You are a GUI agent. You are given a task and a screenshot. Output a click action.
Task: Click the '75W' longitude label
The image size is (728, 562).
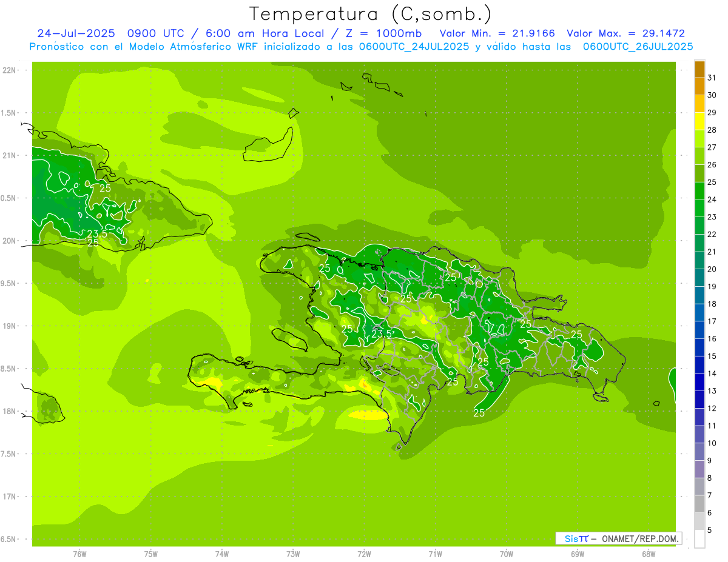click(x=151, y=554)
